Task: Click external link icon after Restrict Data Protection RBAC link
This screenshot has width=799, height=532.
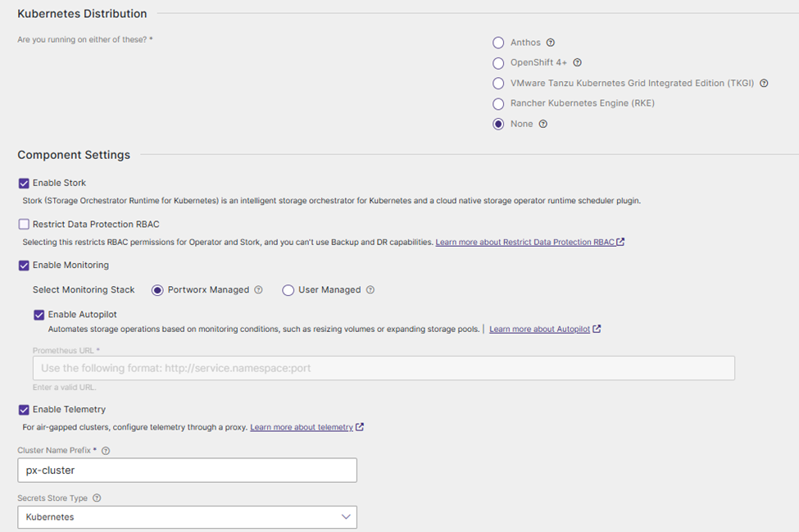Action: pos(620,242)
